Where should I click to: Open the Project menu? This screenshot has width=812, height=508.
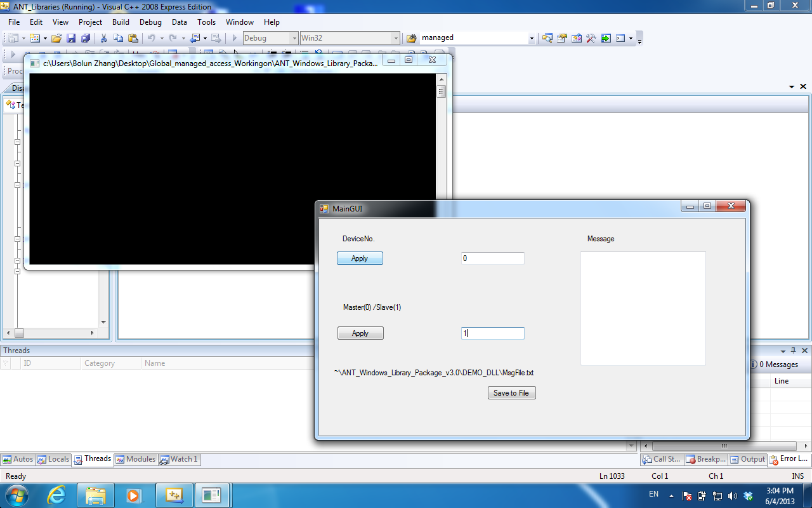pyautogui.click(x=90, y=22)
